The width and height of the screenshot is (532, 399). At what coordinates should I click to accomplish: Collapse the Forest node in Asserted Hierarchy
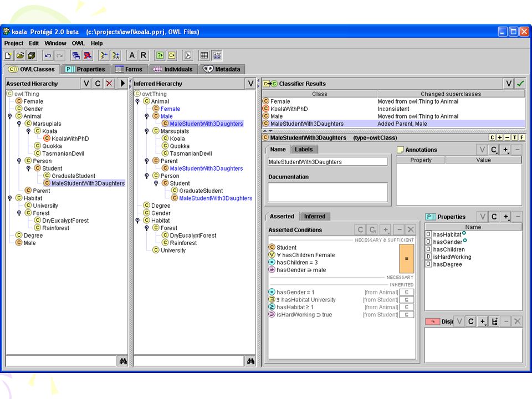(19, 213)
